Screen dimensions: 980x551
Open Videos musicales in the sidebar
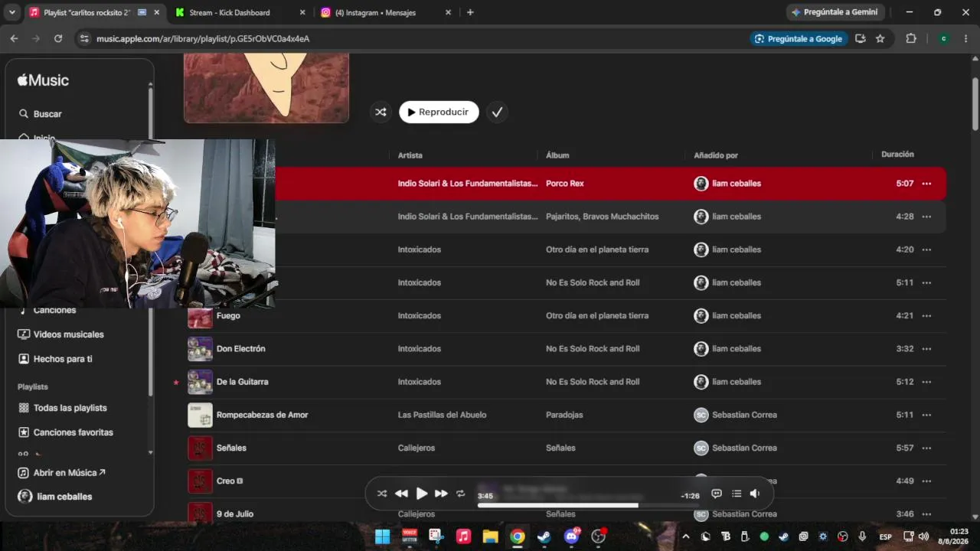pos(68,334)
